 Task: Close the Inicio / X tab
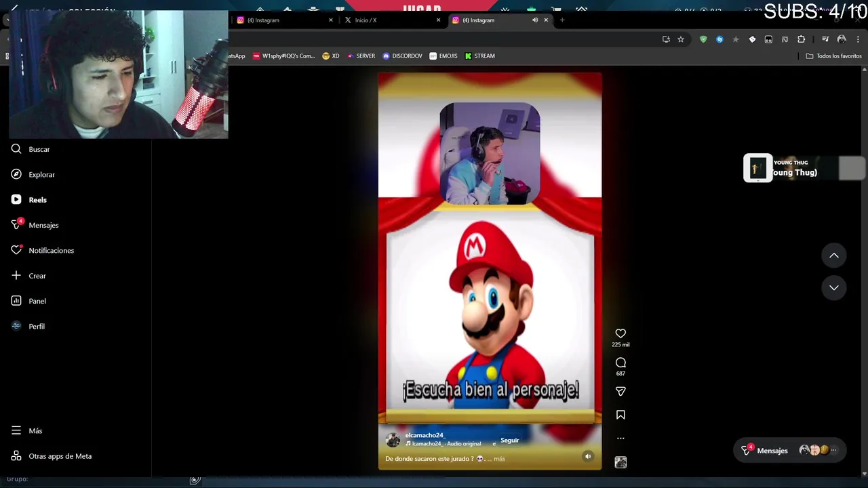pyautogui.click(x=438, y=20)
